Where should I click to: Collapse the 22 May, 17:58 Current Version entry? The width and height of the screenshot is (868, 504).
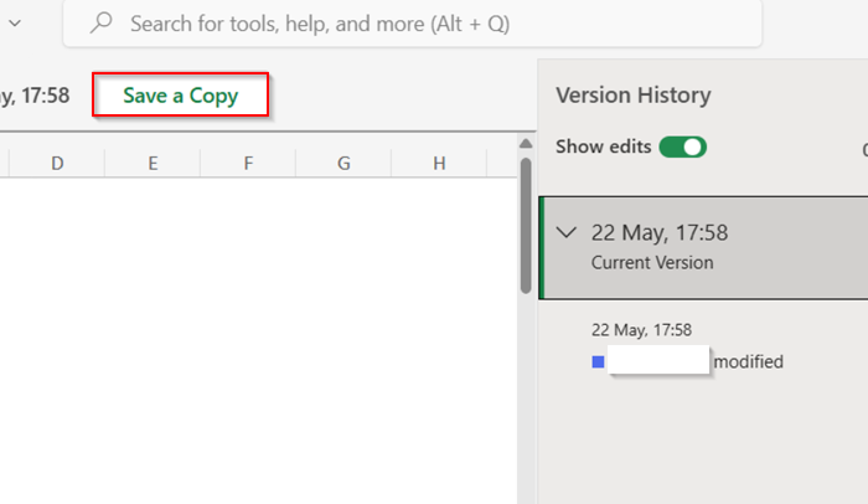pos(567,232)
